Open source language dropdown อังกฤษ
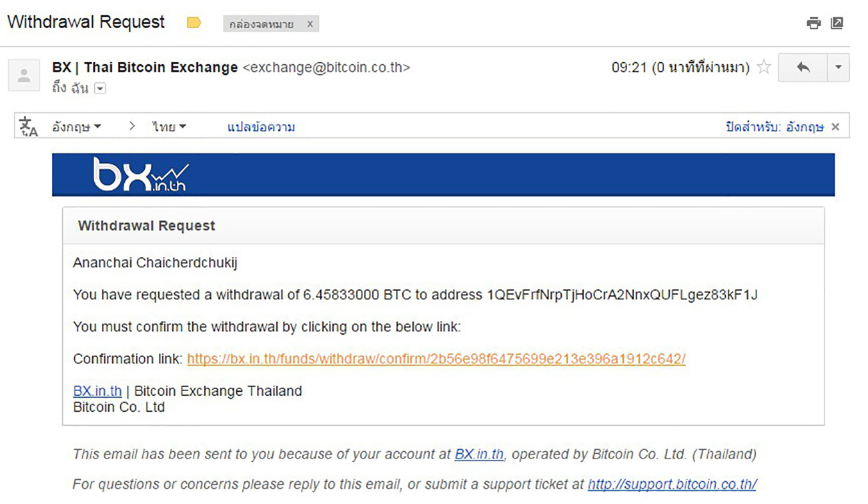 [x=76, y=127]
